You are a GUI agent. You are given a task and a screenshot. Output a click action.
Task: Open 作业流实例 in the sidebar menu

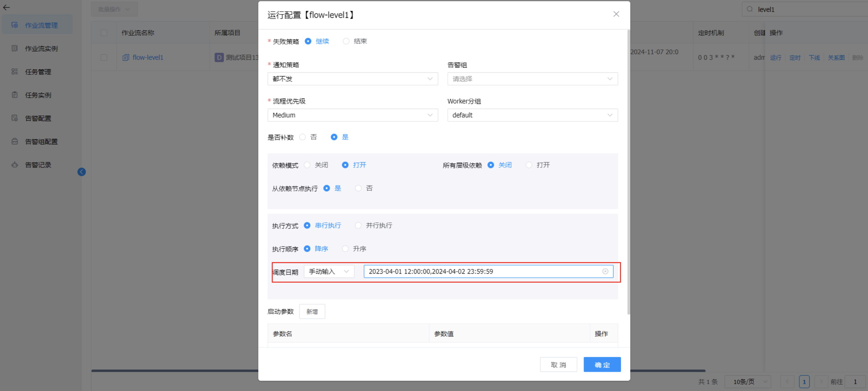click(x=41, y=48)
